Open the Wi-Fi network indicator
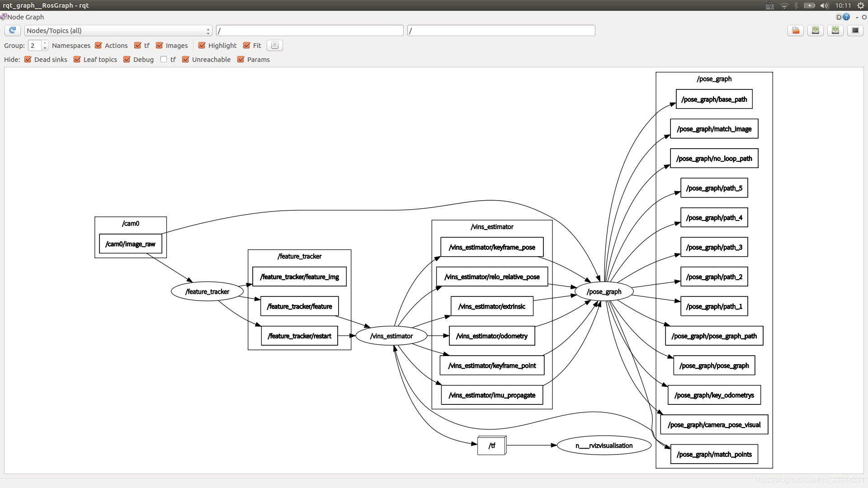 [784, 5]
